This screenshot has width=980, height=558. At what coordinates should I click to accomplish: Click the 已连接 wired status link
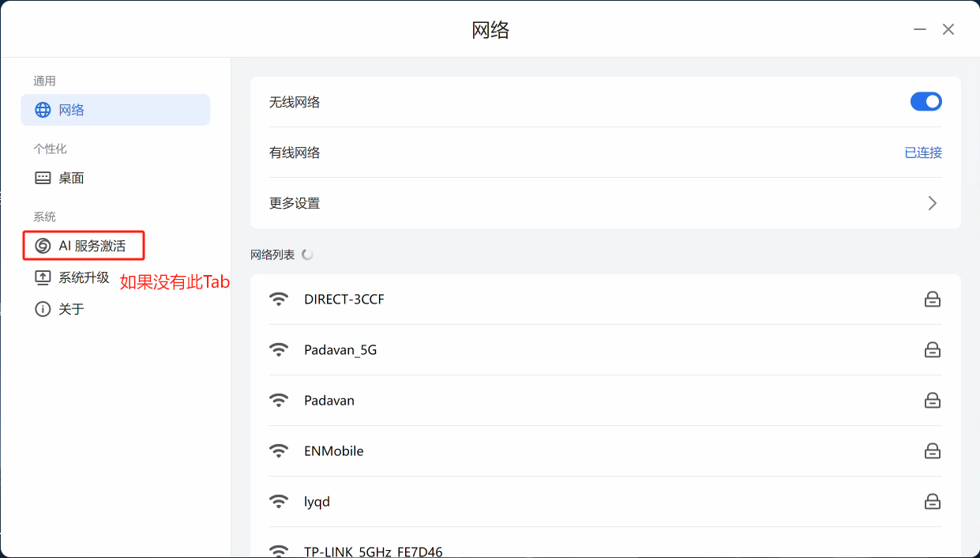[923, 153]
